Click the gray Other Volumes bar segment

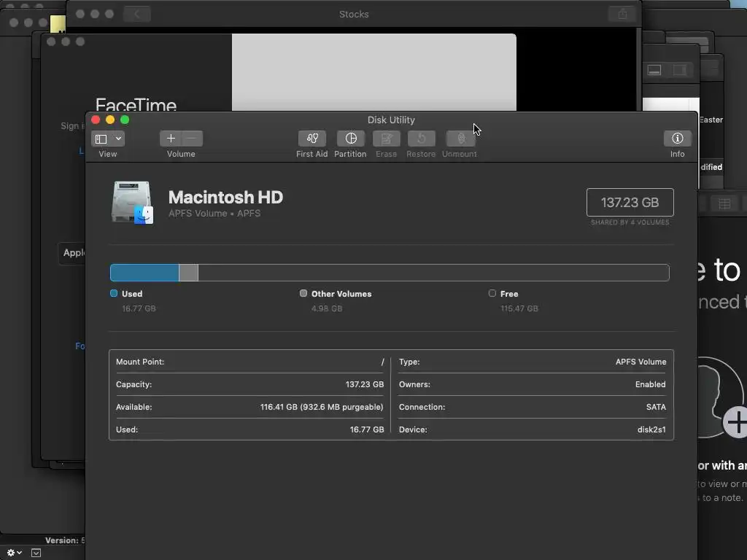click(x=189, y=273)
